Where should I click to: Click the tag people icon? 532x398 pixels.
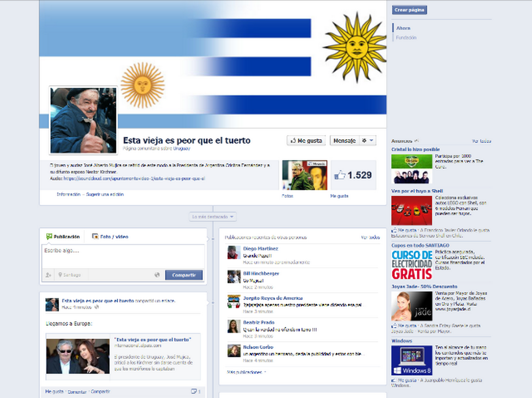tap(48, 275)
